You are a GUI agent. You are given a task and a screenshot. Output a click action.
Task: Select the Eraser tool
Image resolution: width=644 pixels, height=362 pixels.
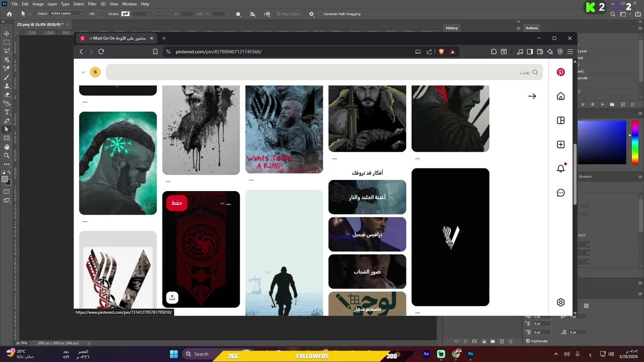point(7,95)
